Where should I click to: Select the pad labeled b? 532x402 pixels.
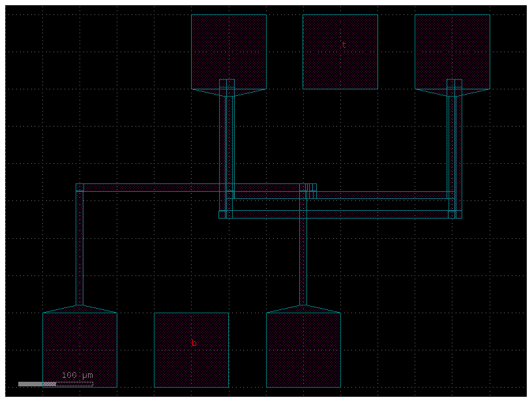tap(192, 349)
